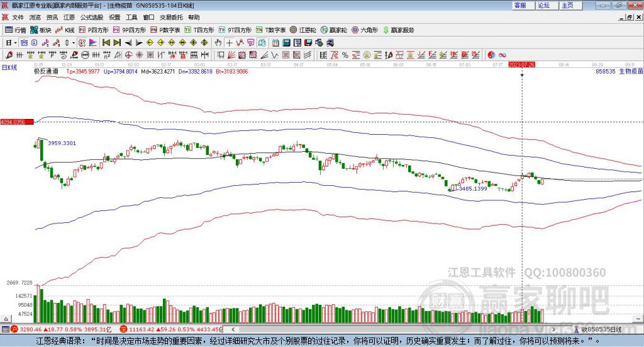Click the volume panel up-arrow button
The width and height of the screenshot is (644, 347).
(x=6, y=319)
